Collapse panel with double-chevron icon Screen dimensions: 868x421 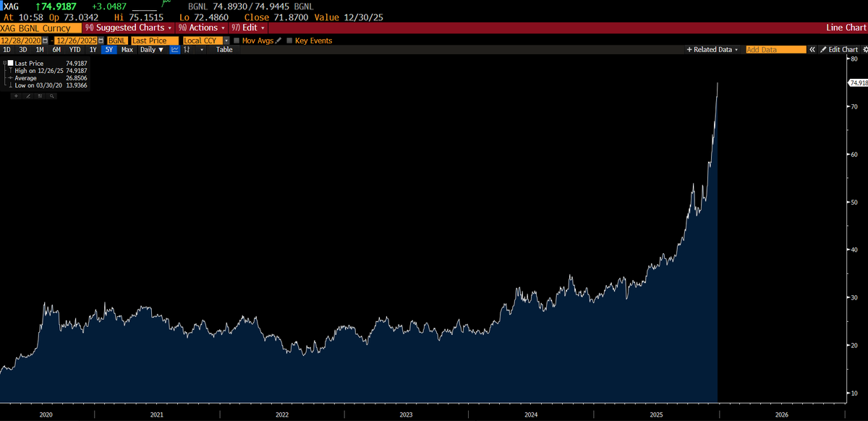pyautogui.click(x=812, y=49)
